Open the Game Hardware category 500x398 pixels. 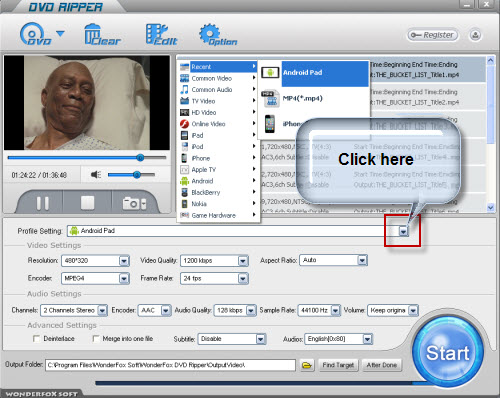pyautogui.click(x=218, y=215)
